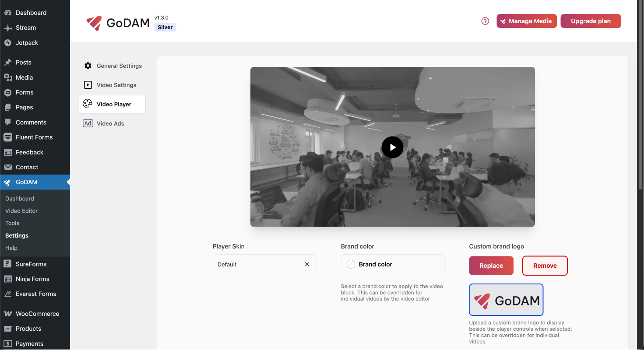Select Settings submenu item

tap(17, 235)
